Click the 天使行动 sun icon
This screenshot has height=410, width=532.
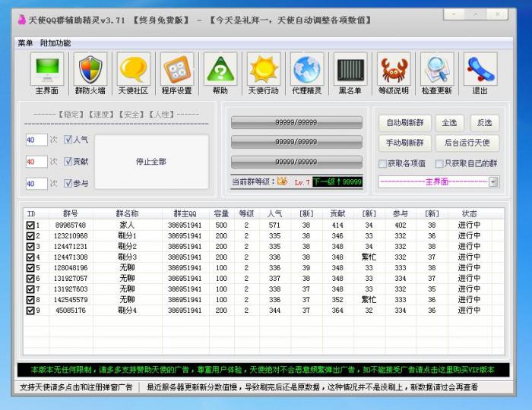(264, 69)
